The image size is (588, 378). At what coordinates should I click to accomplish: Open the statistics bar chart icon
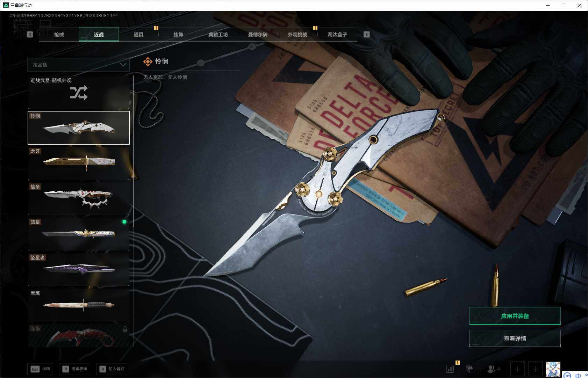coord(450,369)
